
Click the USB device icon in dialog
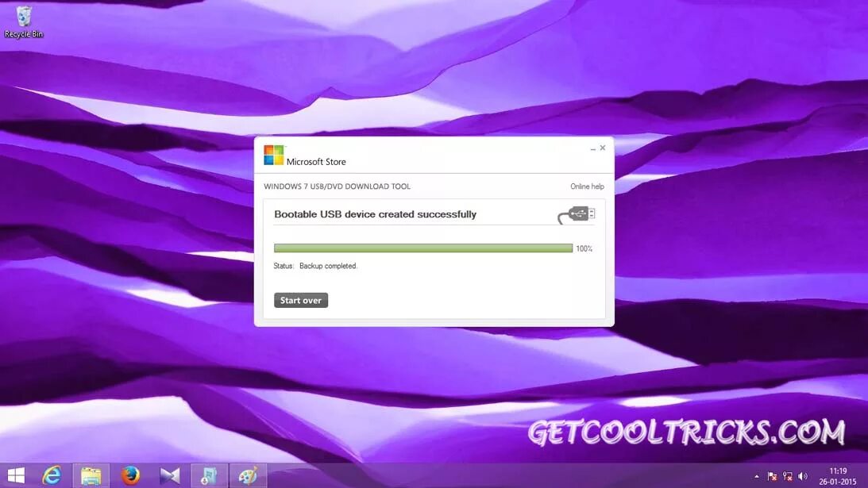(577, 215)
